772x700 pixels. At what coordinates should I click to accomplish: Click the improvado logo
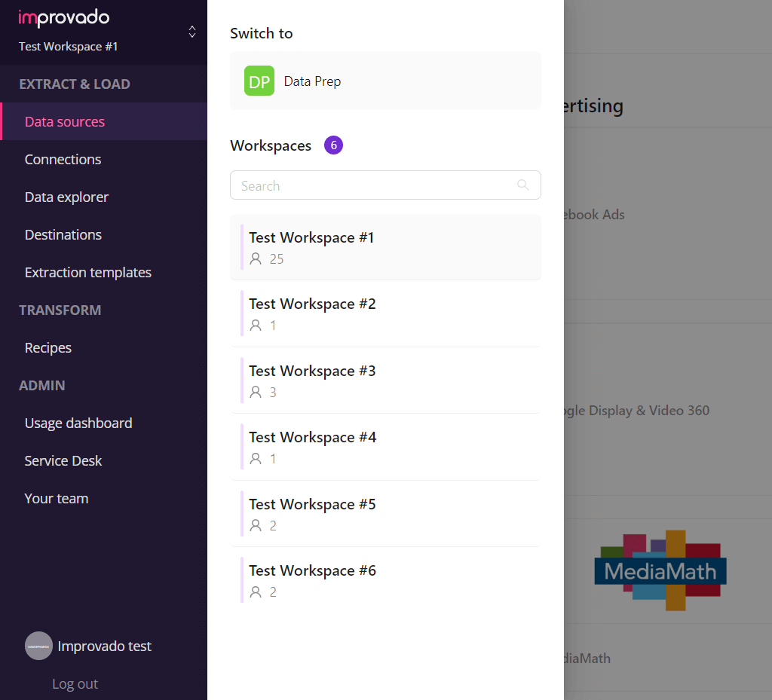point(64,17)
